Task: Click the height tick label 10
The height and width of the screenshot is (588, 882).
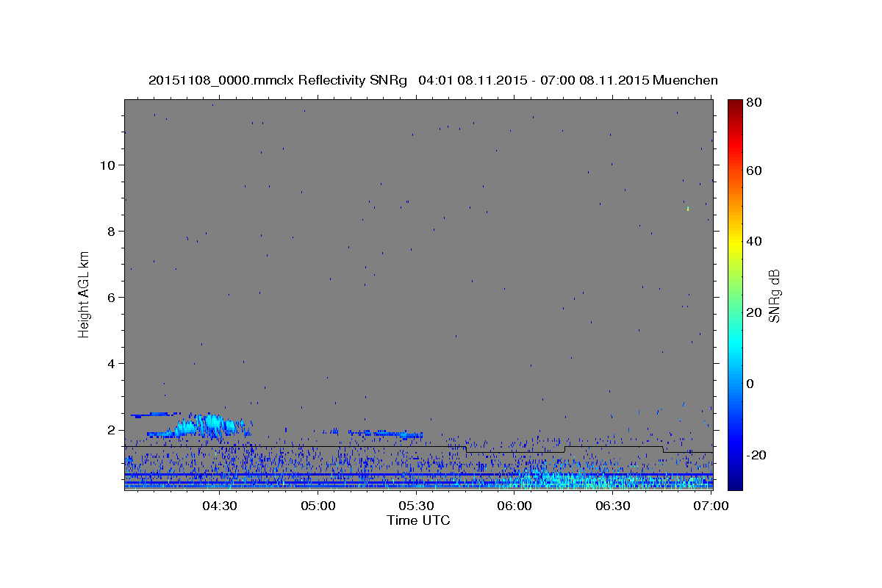Action: pos(107,165)
